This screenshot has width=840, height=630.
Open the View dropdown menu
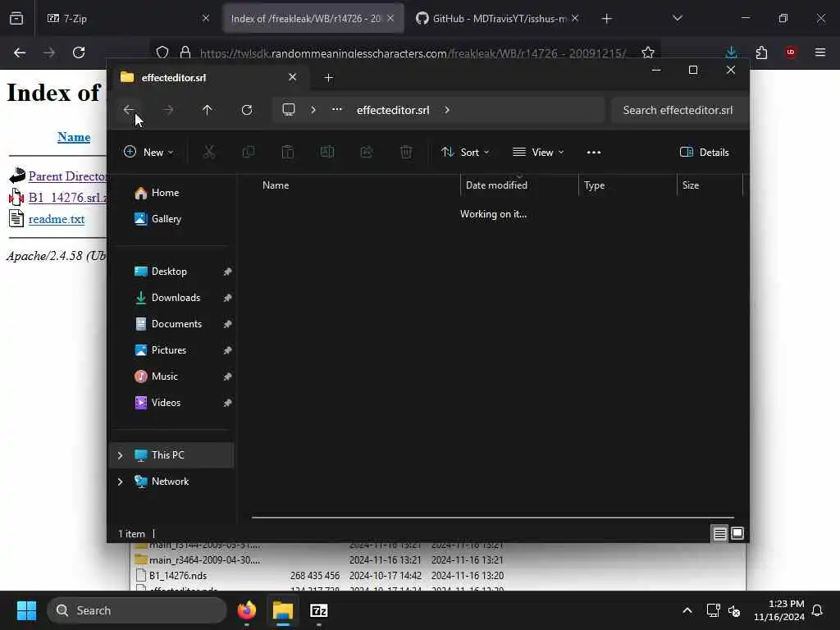tap(538, 152)
